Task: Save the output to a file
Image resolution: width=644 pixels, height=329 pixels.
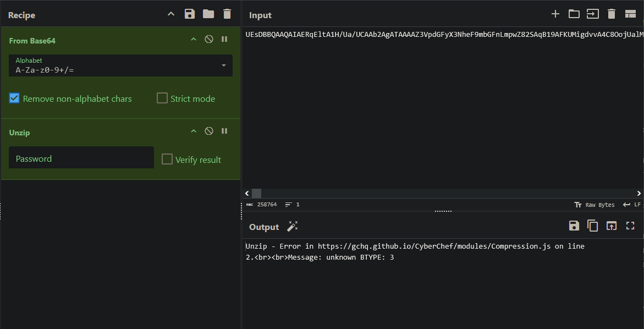Action: (574, 226)
